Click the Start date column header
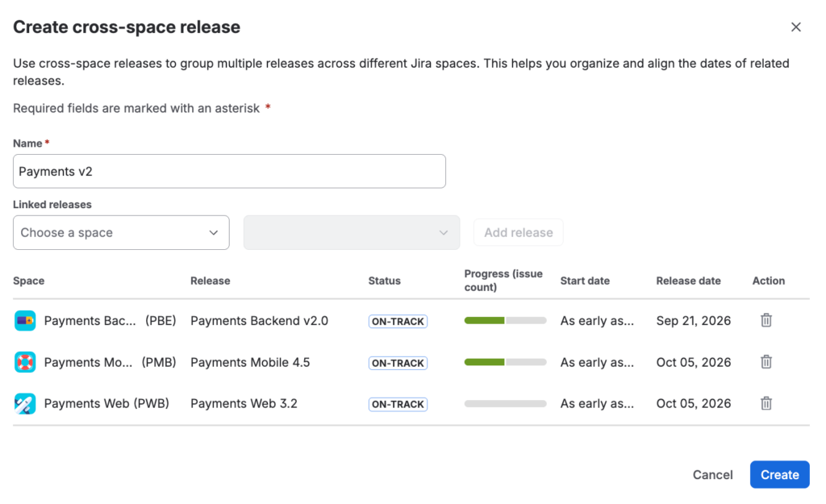The height and width of the screenshot is (504, 826). pos(585,281)
